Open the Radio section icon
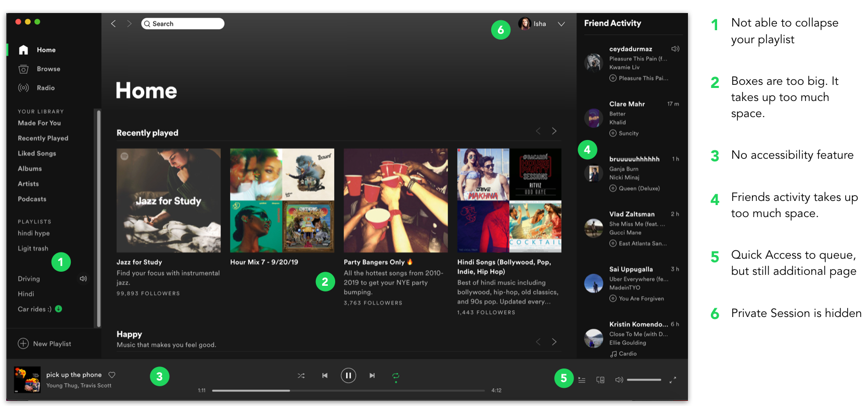868x406 pixels. tap(23, 88)
